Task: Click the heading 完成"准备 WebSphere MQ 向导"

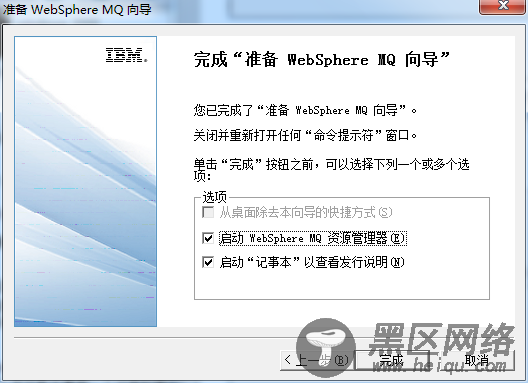Action: 322,60
